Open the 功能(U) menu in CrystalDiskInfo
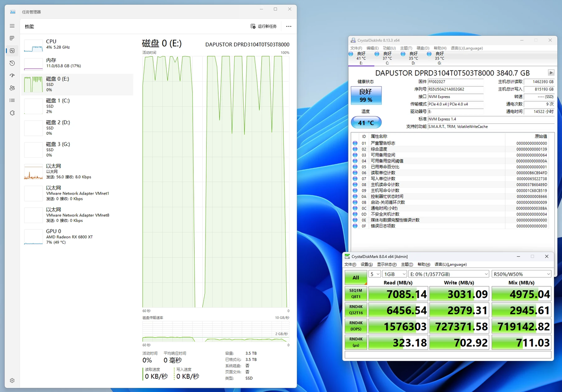The height and width of the screenshot is (392, 562). (389, 48)
